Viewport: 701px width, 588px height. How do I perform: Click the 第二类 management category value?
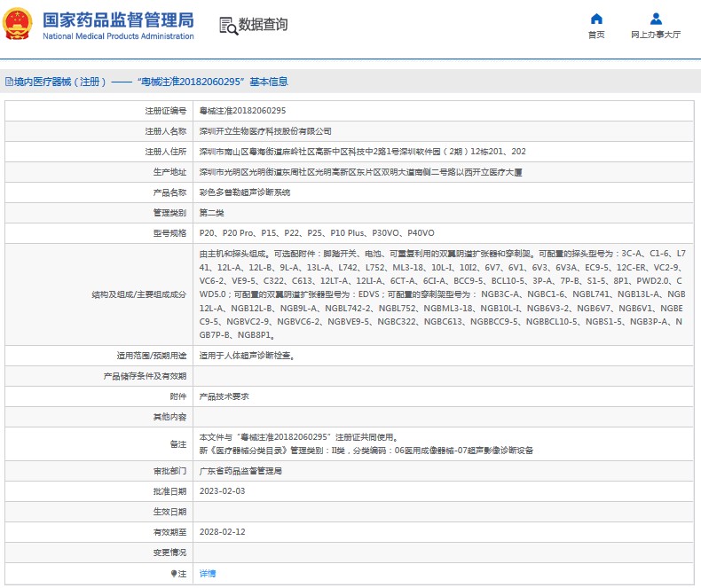click(x=211, y=213)
